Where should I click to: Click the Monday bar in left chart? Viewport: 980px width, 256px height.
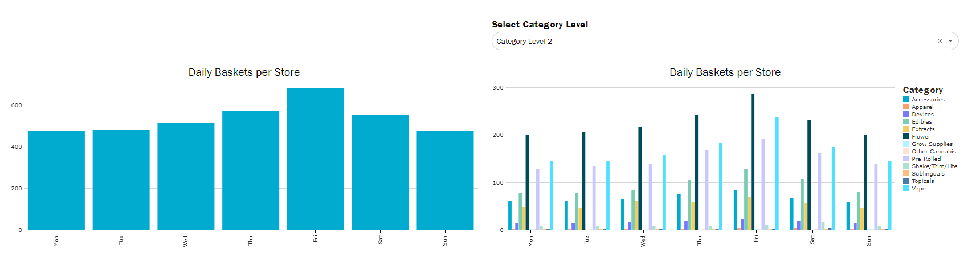point(56,181)
